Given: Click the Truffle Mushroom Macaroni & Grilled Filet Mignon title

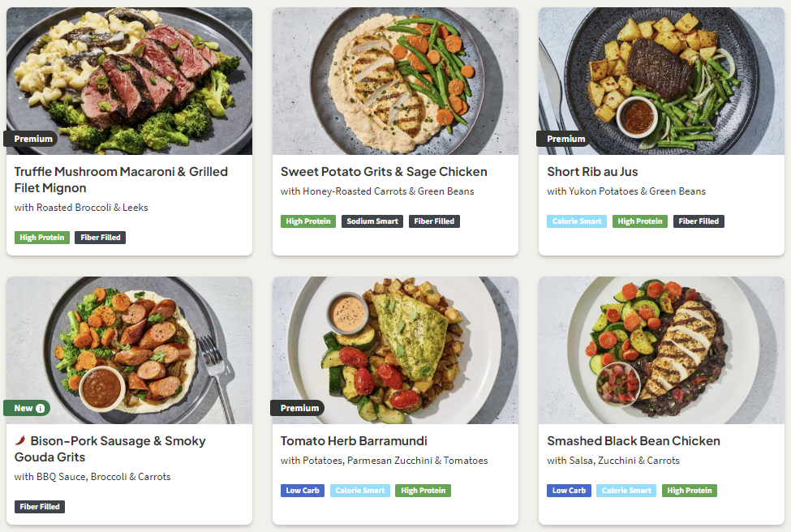Looking at the screenshot, I should [121, 180].
